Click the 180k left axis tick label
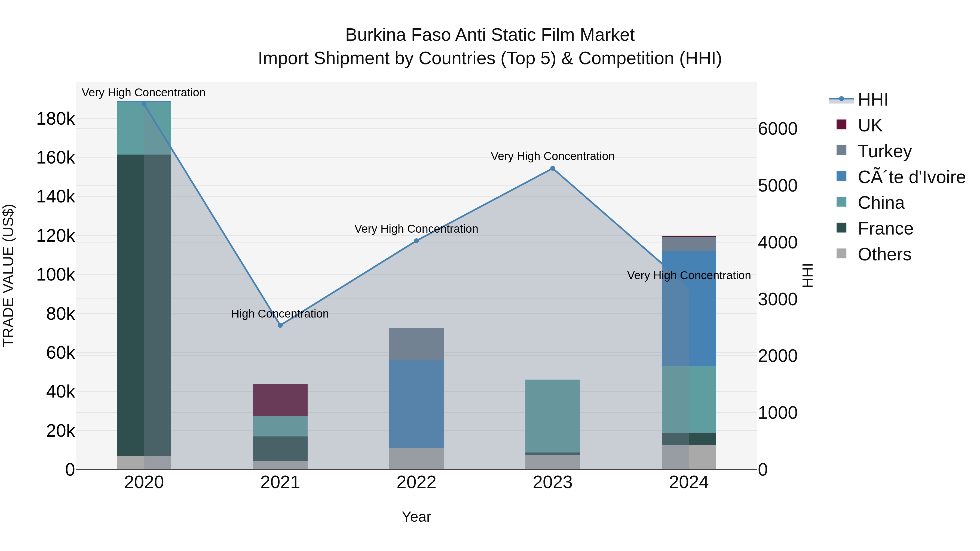This screenshot has height=551, width=980. [x=56, y=119]
